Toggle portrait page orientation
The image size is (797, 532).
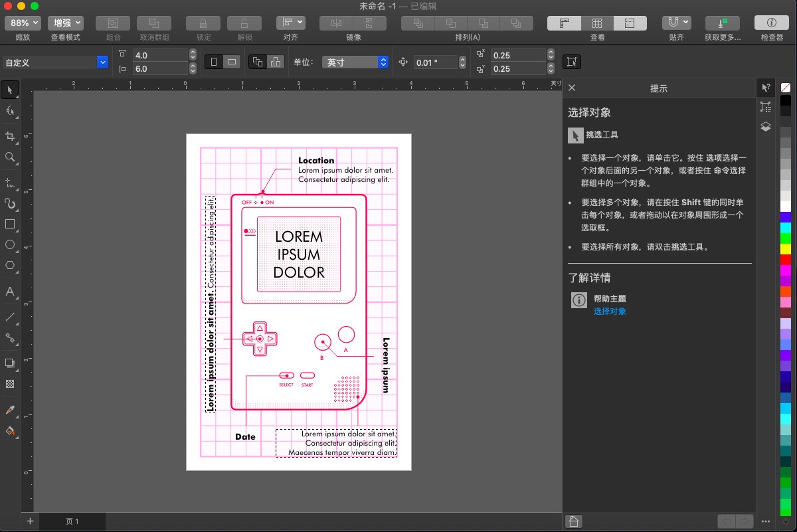point(213,61)
